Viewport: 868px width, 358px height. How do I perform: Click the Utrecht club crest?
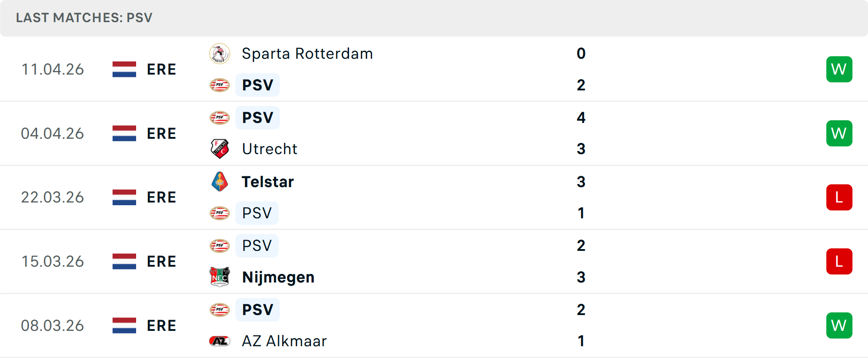(x=220, y=149)
